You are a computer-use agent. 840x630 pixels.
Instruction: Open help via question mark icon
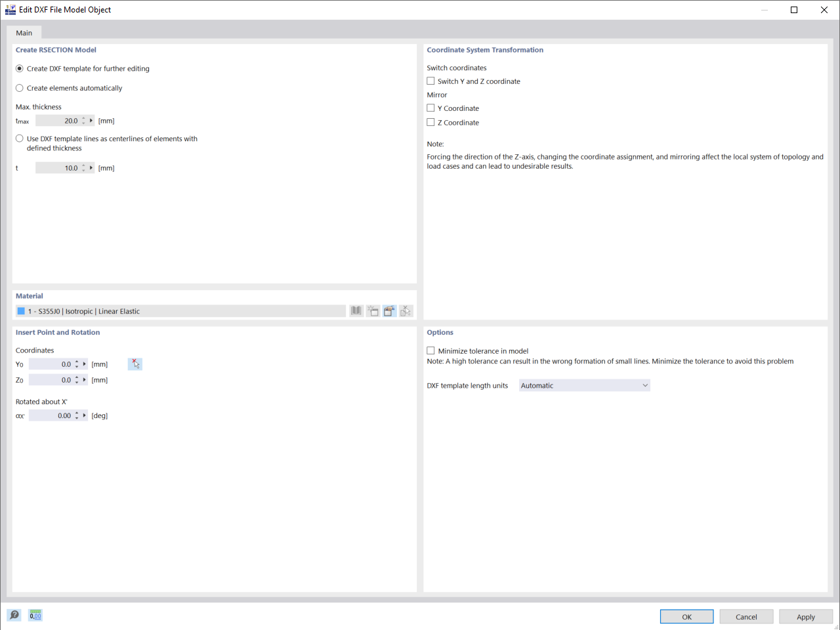(14, 615)
